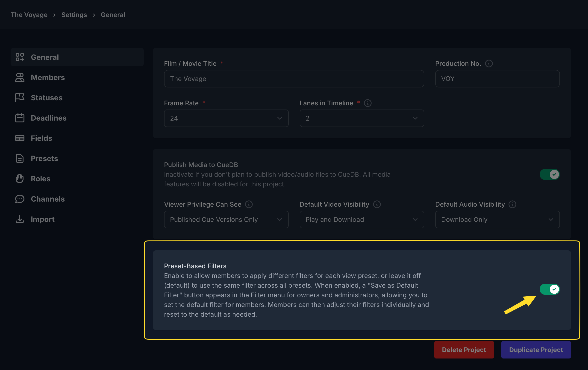
Task: Open the Frame Rate dropdown
Action: [x=226, y=118]
